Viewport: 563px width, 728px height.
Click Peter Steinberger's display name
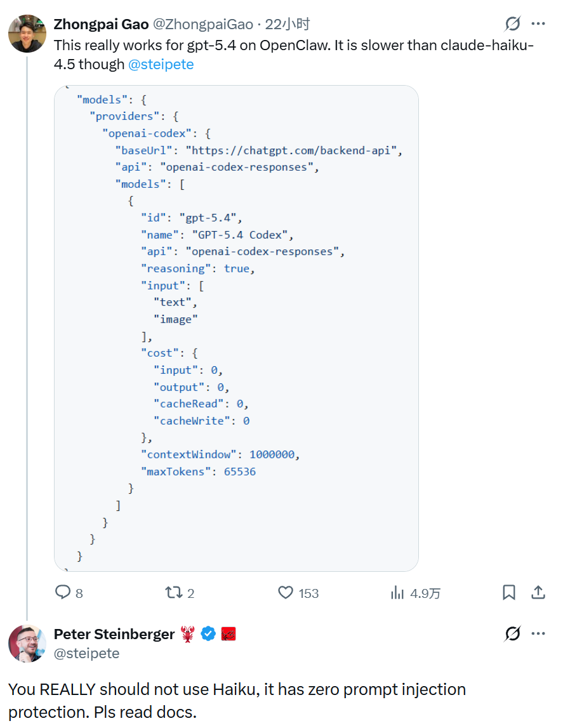click(x=114, y=634)
